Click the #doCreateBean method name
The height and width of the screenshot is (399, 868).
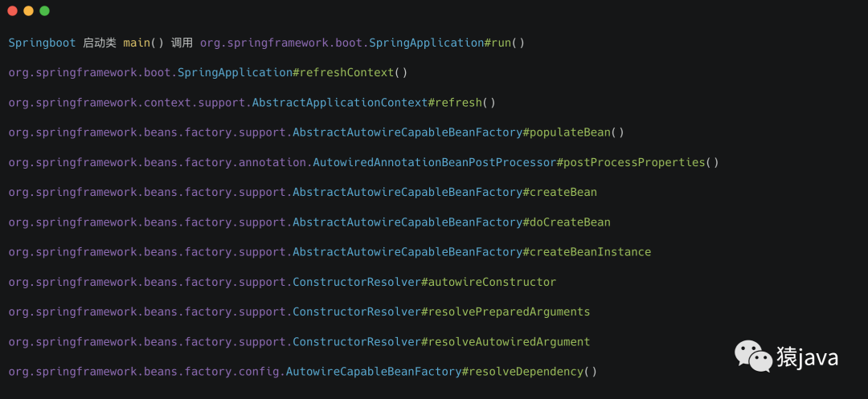click(x=567, y=222)
